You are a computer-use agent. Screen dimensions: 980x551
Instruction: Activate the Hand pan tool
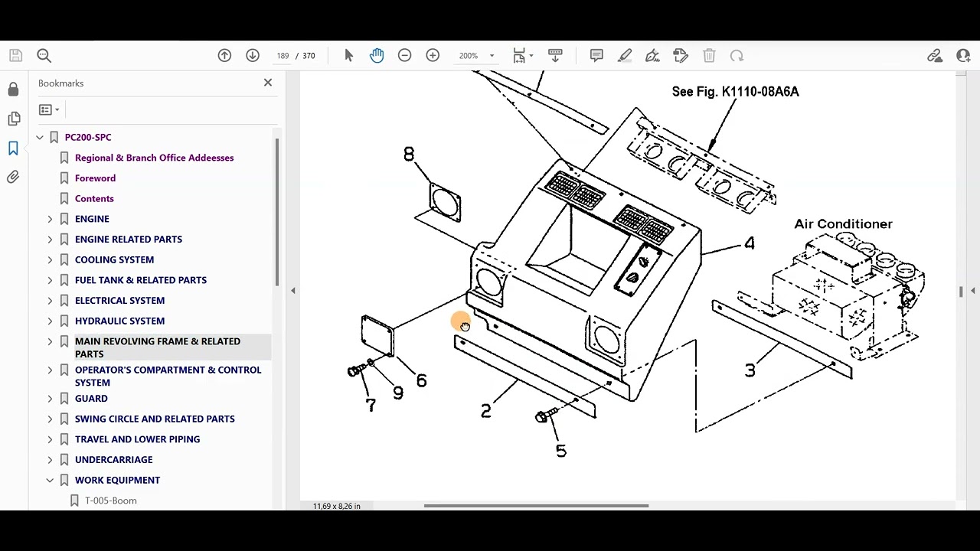point(377,55)
